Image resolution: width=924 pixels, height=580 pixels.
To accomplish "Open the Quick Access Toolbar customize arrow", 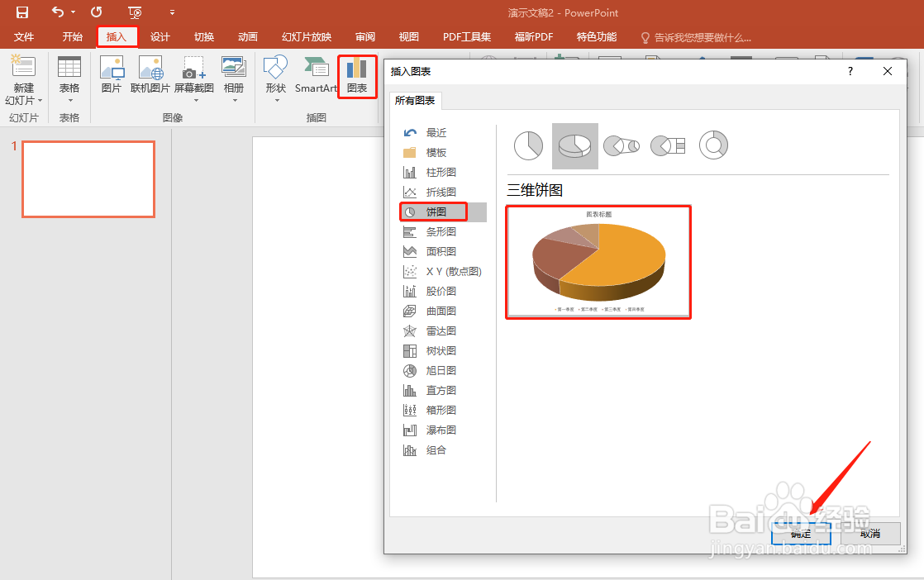I will pyautogui.click(x=172, y=12).
